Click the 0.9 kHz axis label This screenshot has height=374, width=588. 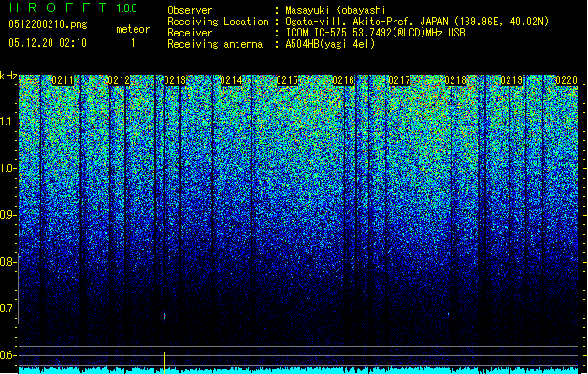pos(8,215)
